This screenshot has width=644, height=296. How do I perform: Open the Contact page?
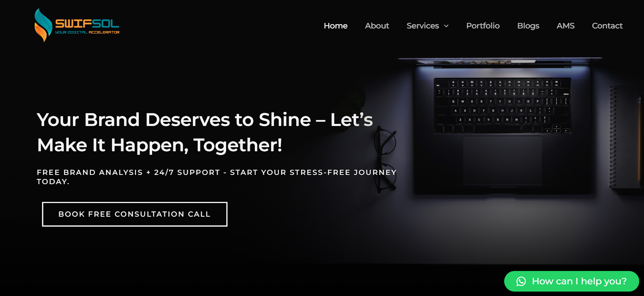point(607,26)
